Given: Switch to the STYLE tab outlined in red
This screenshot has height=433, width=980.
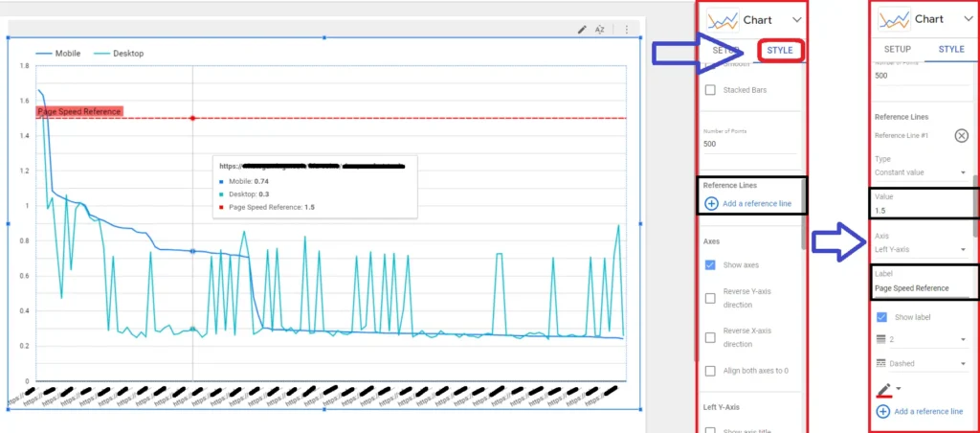Looking at the screenshot, I should 779,50.
